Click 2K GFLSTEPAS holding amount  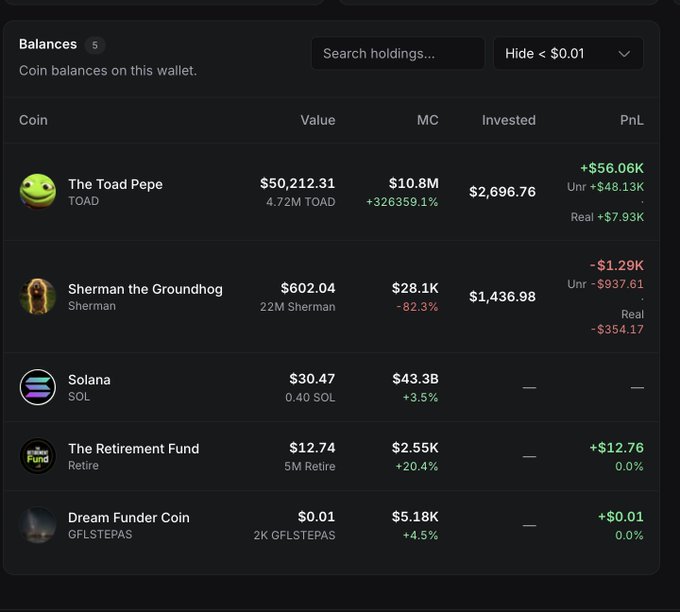(x=294, y=536)
